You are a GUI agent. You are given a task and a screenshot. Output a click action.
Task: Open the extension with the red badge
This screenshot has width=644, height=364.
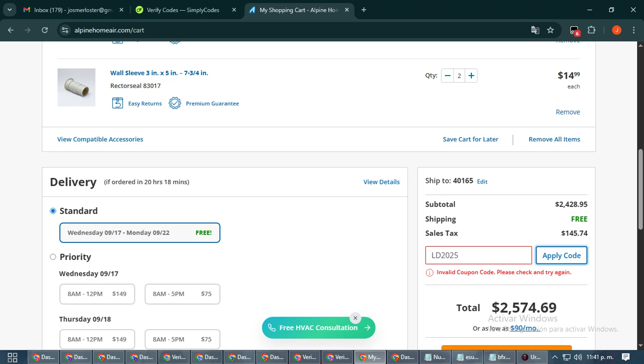click(575, 31)
